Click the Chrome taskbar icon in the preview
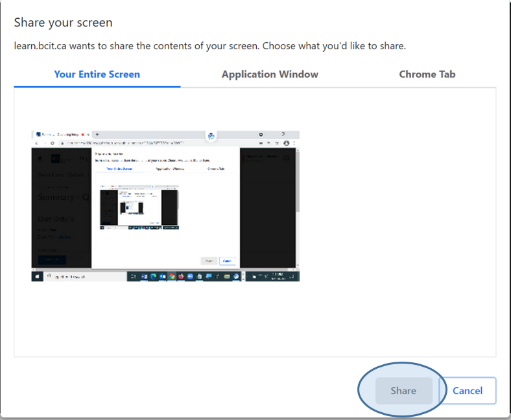511x420 pixels. pos(172,276)
